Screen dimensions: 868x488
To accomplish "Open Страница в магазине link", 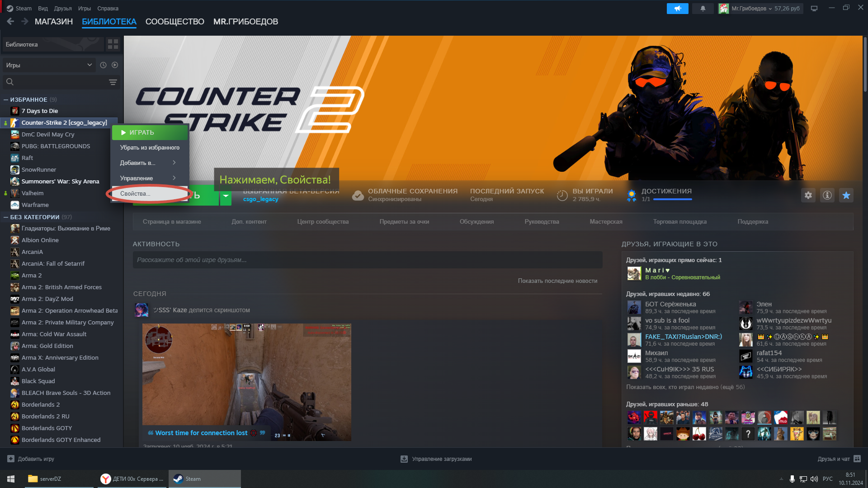I will coord(172,222).
